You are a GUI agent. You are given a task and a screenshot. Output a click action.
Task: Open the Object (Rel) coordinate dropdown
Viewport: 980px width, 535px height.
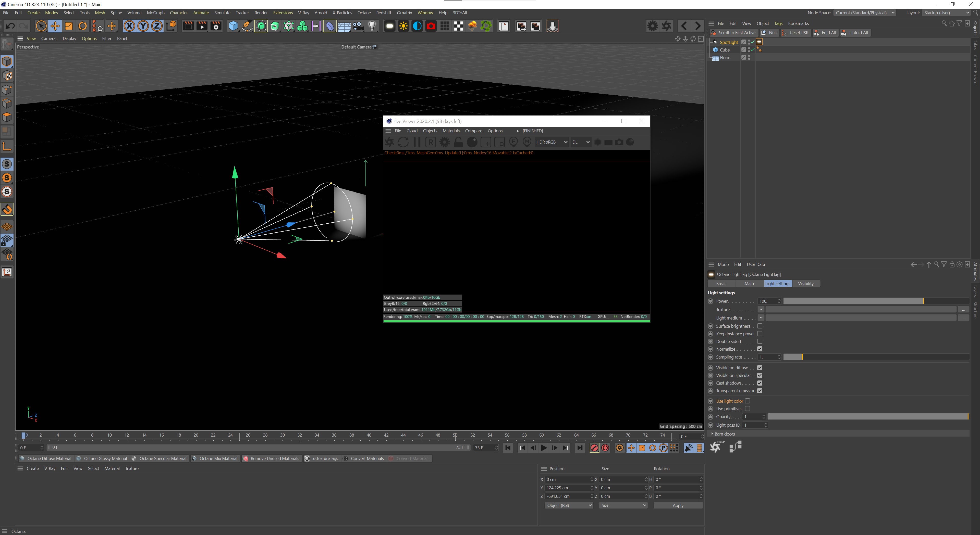[x=569, y=505]
